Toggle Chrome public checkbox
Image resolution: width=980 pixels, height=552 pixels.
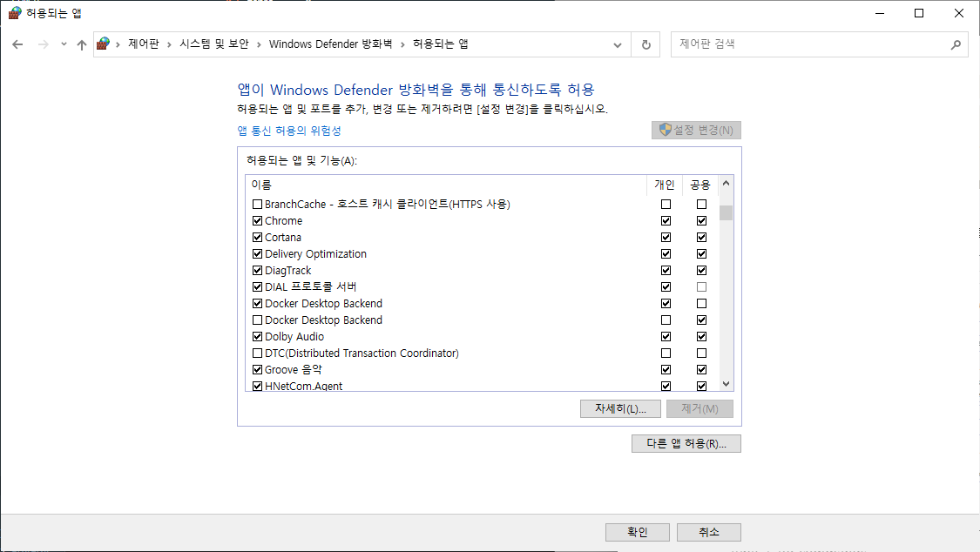click(701, 220)
